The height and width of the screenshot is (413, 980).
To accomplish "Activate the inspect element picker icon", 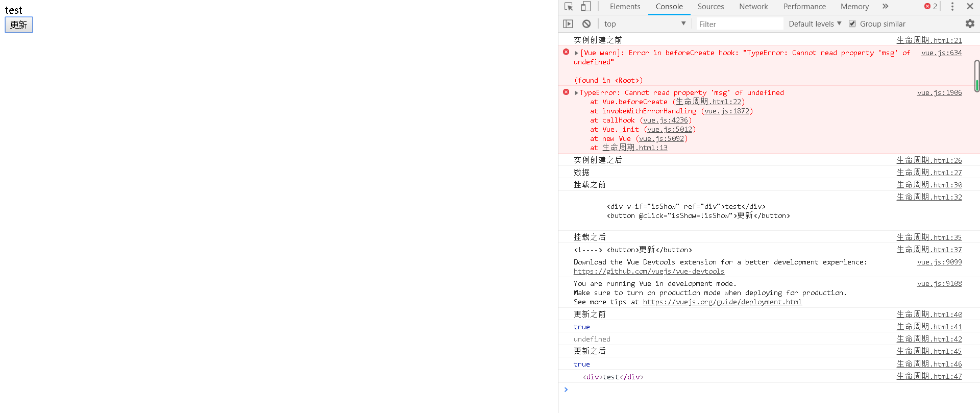I will pos(569,7).
